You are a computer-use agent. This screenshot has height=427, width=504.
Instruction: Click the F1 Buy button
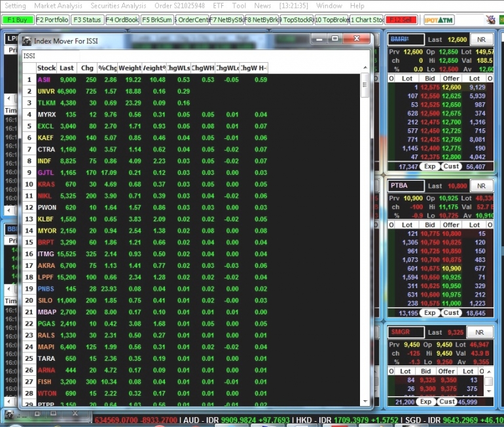(x=18, y=20)
